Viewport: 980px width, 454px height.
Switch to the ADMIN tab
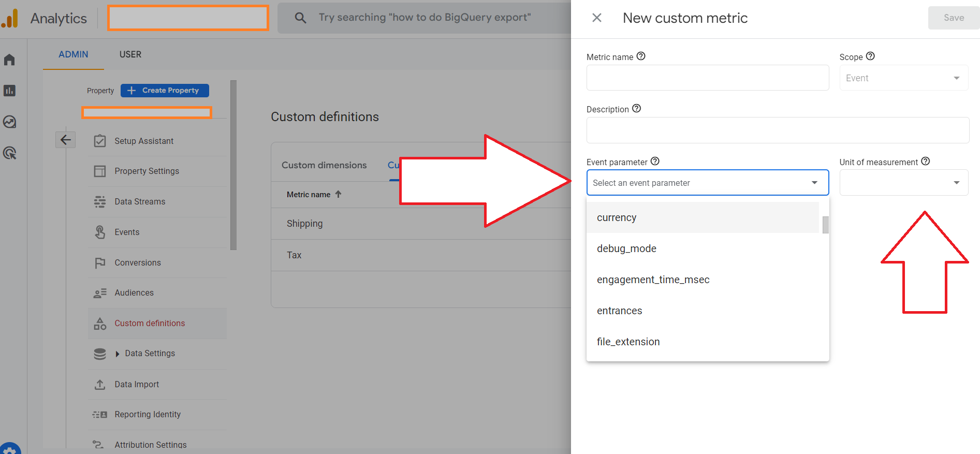pyautogui.click(x=74, y=54)
